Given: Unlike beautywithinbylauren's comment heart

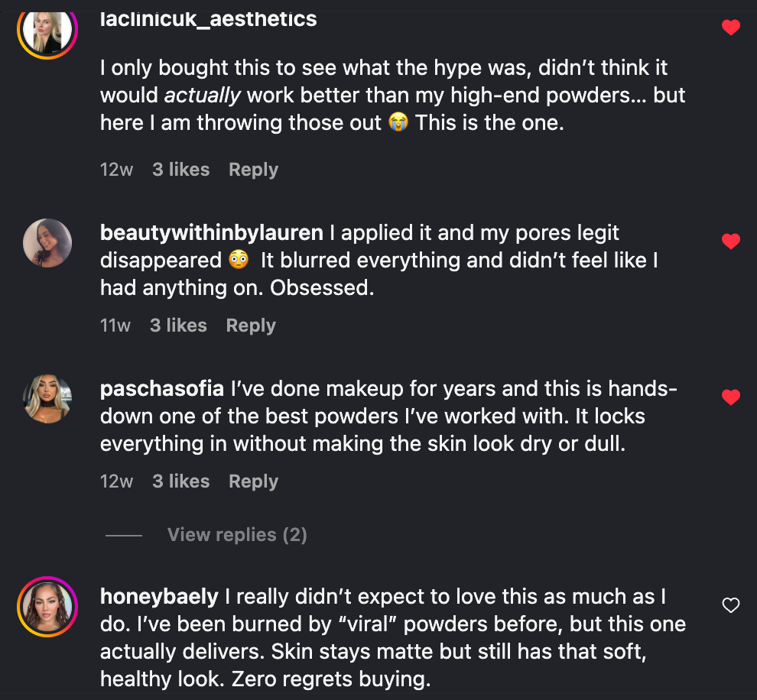Looking at the screenshot, I should (x=731, y=241).
